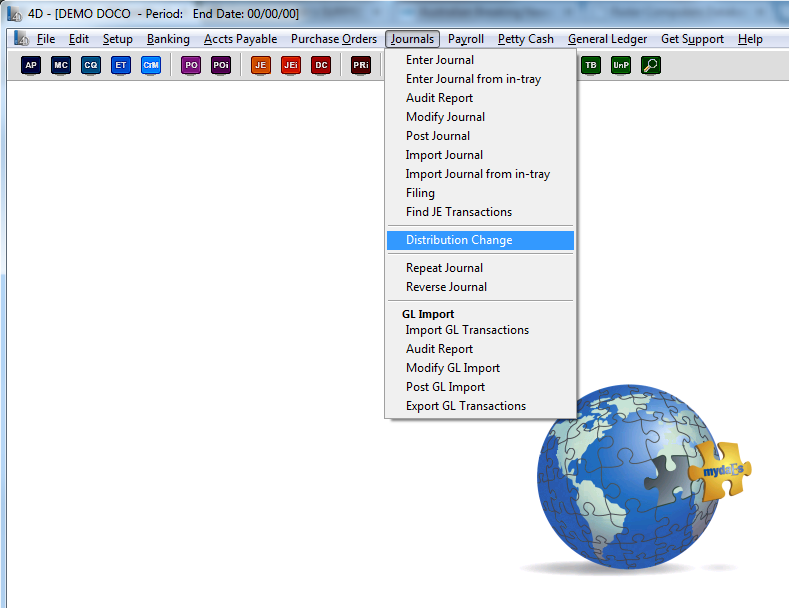Open the Purchase Orders menu
This screenshot has height=608, width=789.
pos(334,39)
